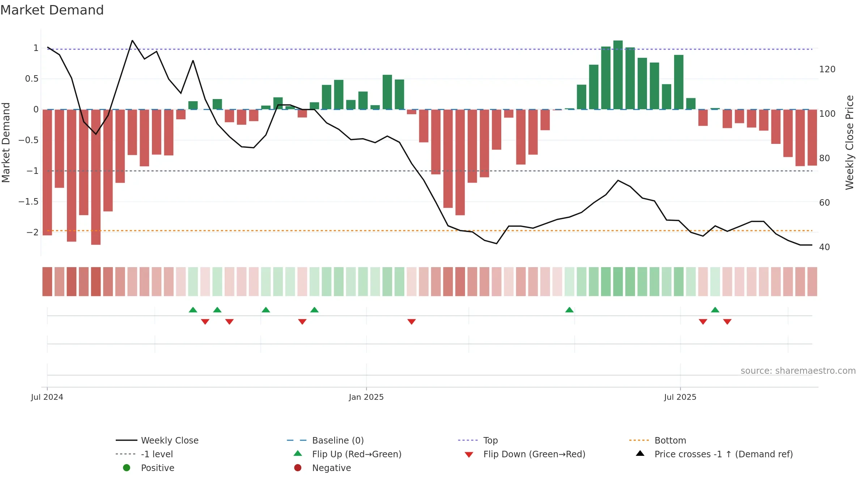Click the green Positive legend dot

pos(127,468)
